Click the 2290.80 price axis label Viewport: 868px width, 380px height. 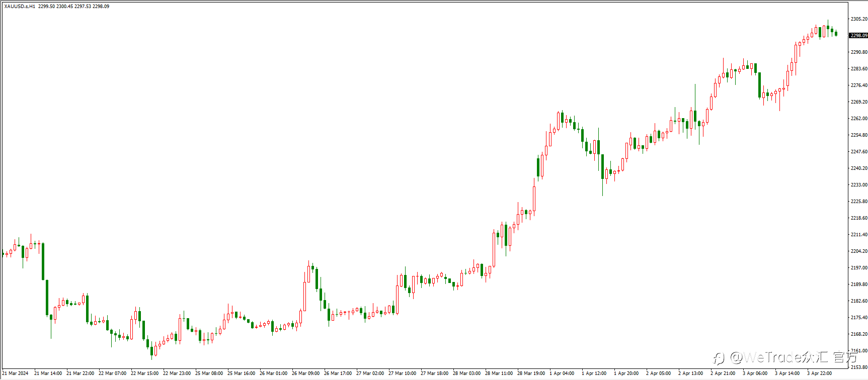pos(859,52)
